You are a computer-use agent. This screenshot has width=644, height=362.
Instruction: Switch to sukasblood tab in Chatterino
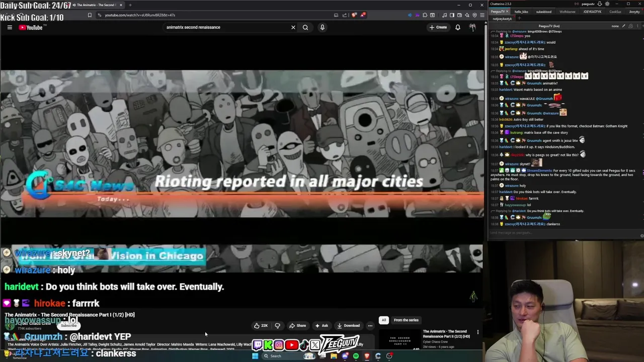(543, 12)
